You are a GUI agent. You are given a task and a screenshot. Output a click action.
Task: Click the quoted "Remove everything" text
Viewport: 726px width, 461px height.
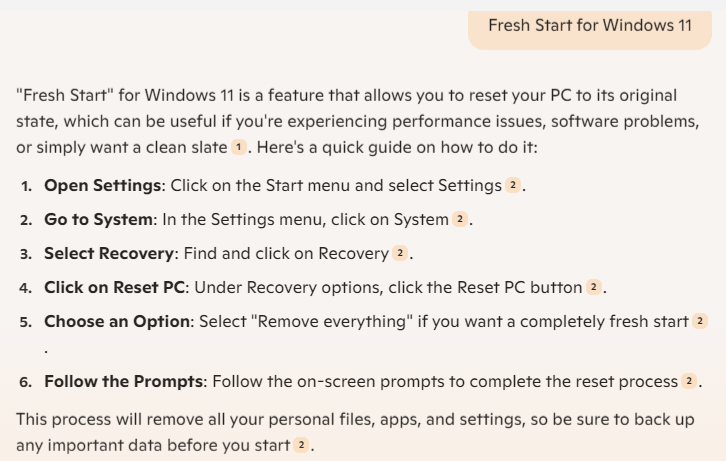[x=332, y=322]
